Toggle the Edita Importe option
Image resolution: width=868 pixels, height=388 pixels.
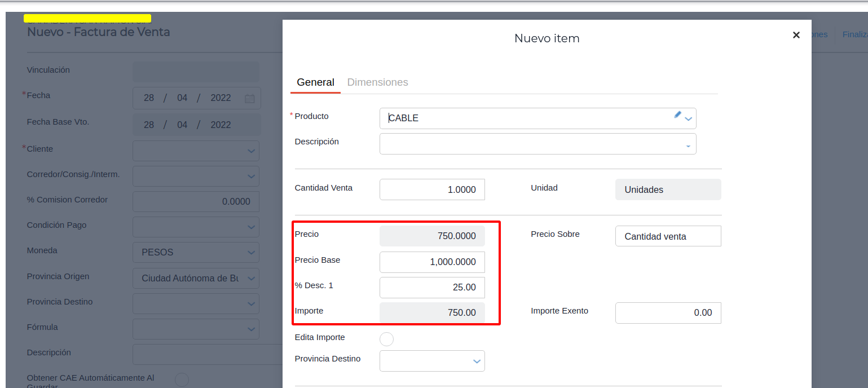click(386, 339)
